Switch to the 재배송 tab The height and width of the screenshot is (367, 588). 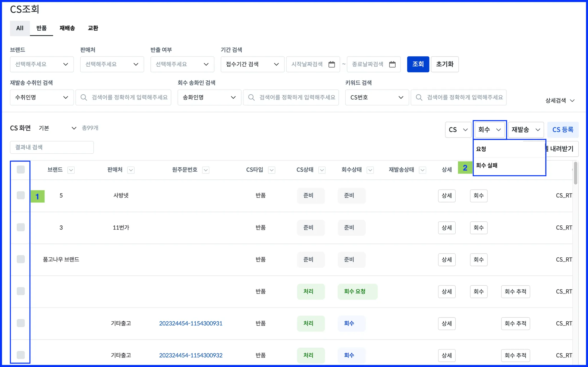point(67,28)
